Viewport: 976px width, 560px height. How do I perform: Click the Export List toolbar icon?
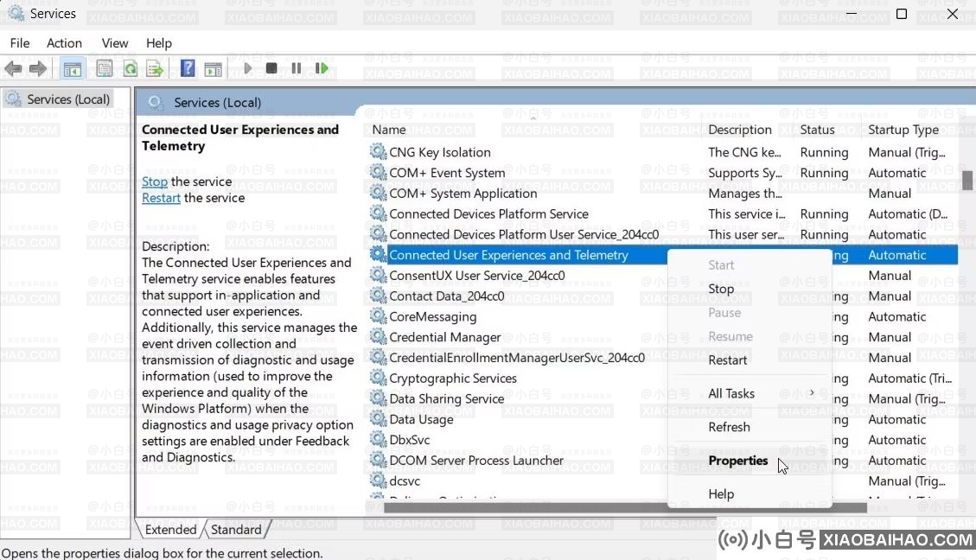pos(155,68)
